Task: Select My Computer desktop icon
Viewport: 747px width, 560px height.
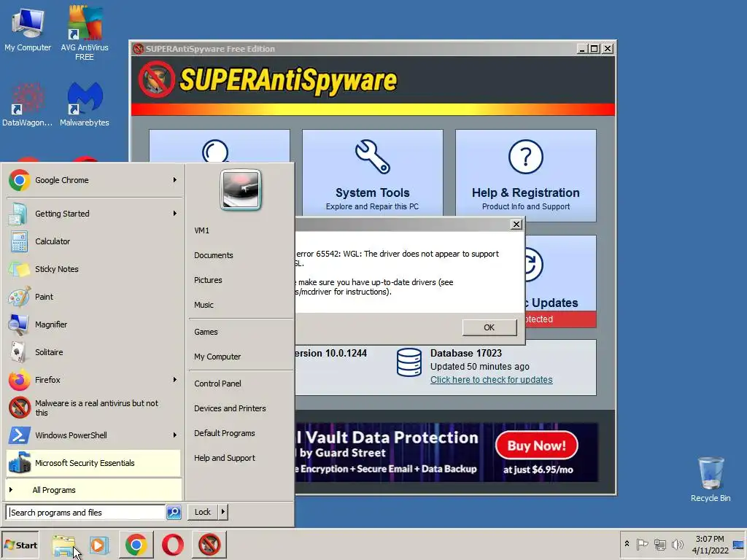Action: (x=28, y=30)
